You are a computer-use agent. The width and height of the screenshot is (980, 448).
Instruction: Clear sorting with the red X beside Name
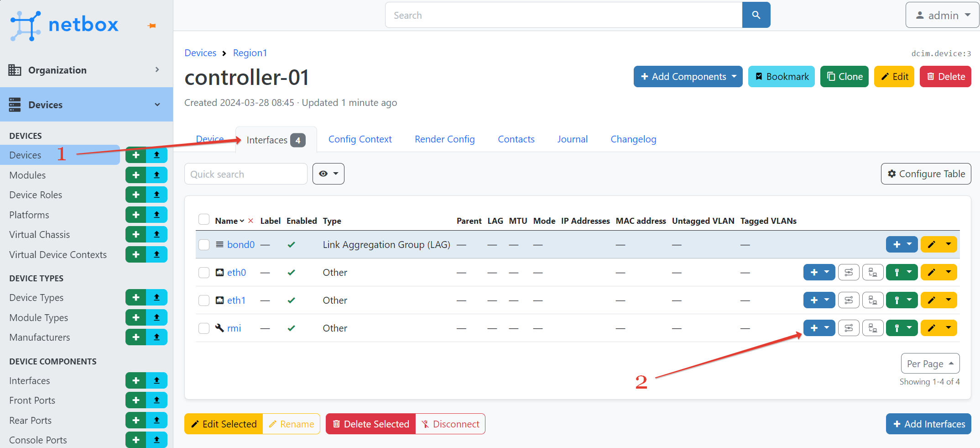(x=250, y=221)
